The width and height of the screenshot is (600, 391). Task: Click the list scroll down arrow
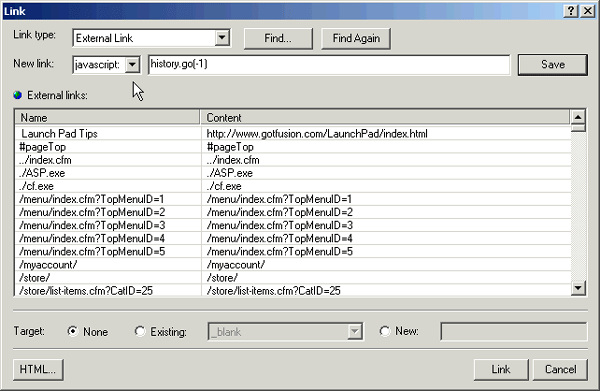[578, 288]
